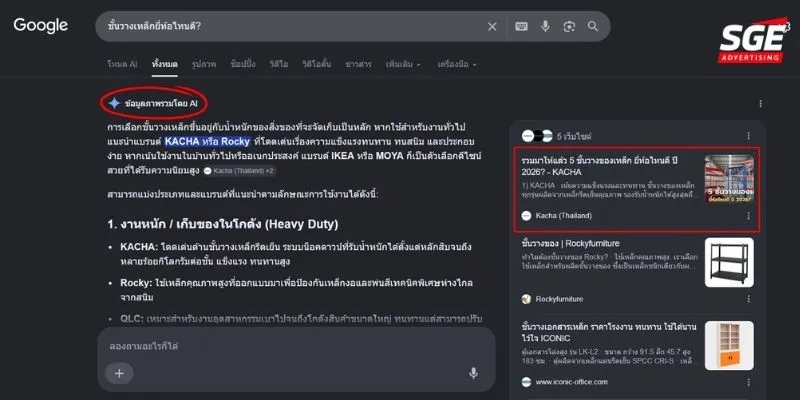Open three-dot menu for Rockyfurniture source

748,299
